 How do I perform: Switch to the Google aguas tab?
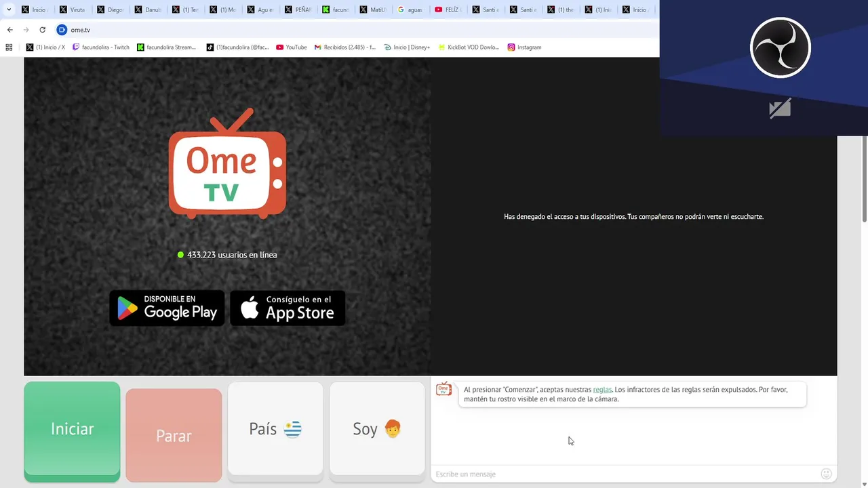click(410, 9)
